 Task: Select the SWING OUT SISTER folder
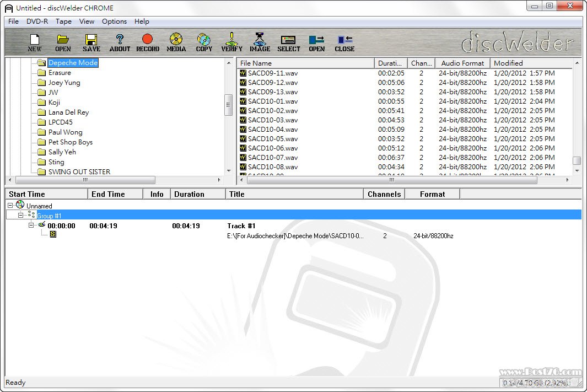point(79,171)
